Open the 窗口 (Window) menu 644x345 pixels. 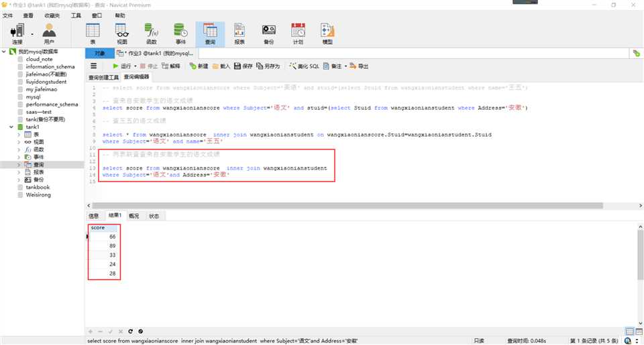tap(97, 15)
